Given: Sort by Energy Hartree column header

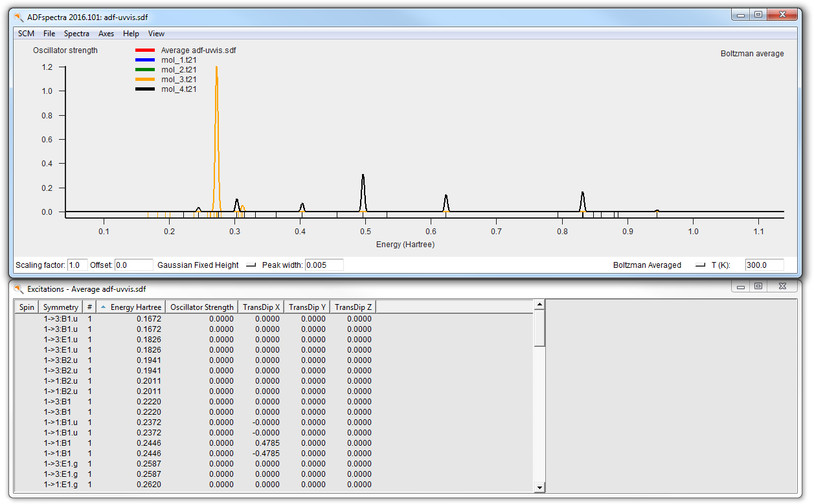Looking at the screenshot, I should click(131, 307).
